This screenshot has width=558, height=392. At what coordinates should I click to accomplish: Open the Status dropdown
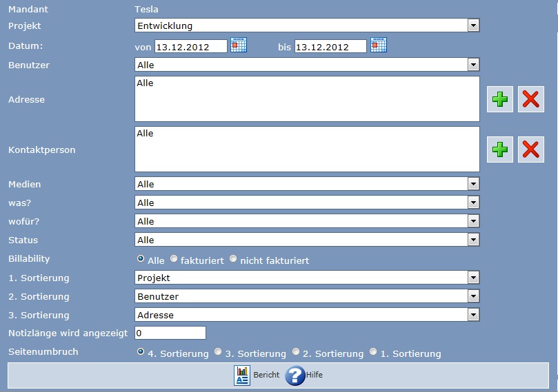[473, 240]
